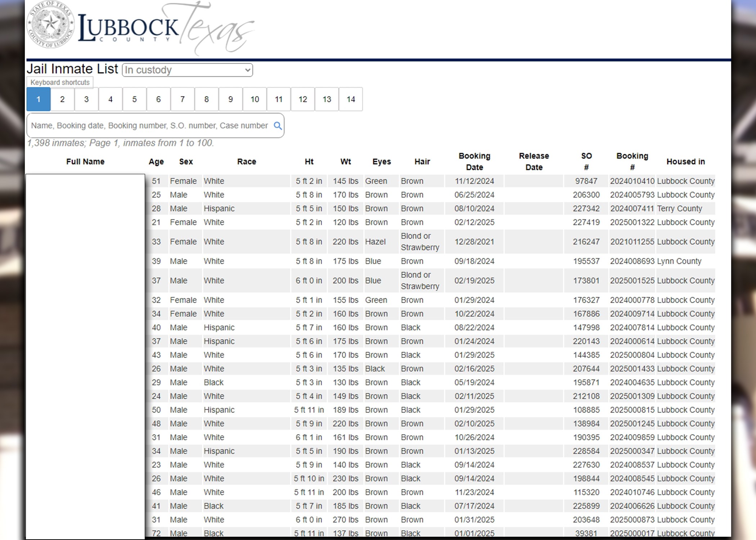This screenshot has height=540, width=756.
Task: Go to page 13
Action: point(327,99)
